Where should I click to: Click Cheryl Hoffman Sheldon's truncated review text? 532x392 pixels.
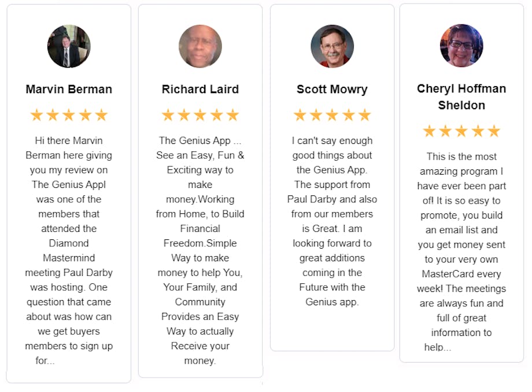click(461, 252)
